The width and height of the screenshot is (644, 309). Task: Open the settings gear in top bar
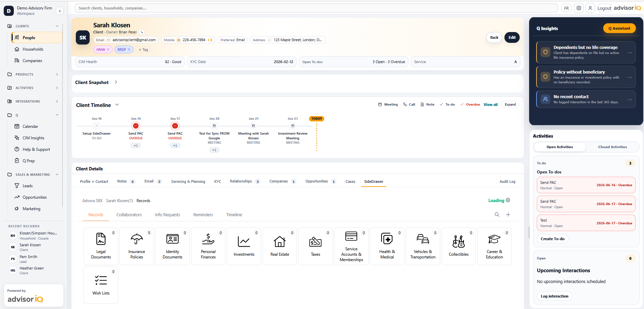(x=579, y=8)
